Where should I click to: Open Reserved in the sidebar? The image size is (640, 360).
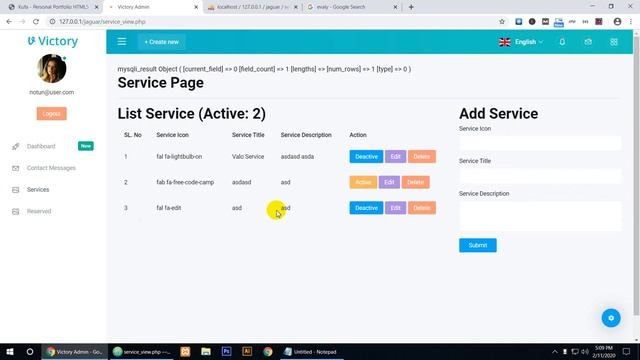(39, 211)
